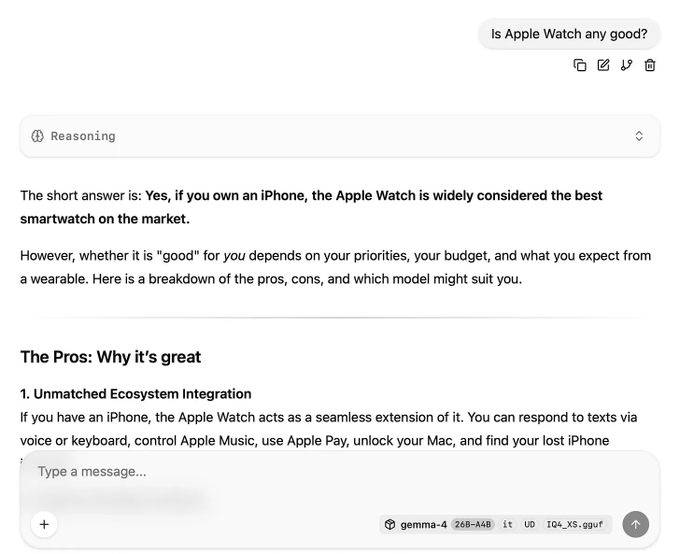
Task: Edit the Apple Watch question
Action: (603, 65)
